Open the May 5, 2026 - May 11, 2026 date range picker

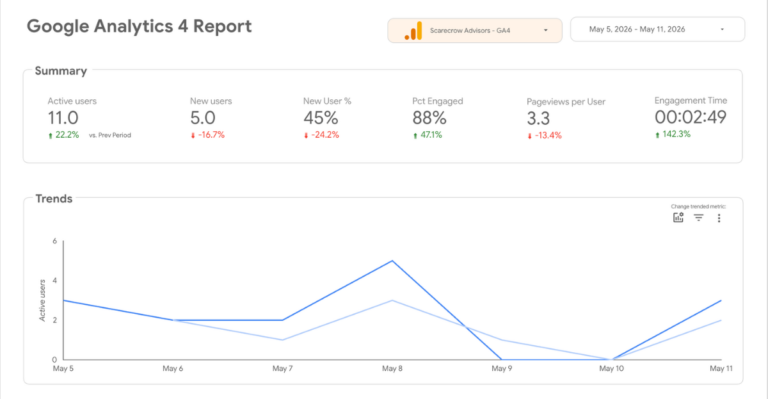pos(657,29)
